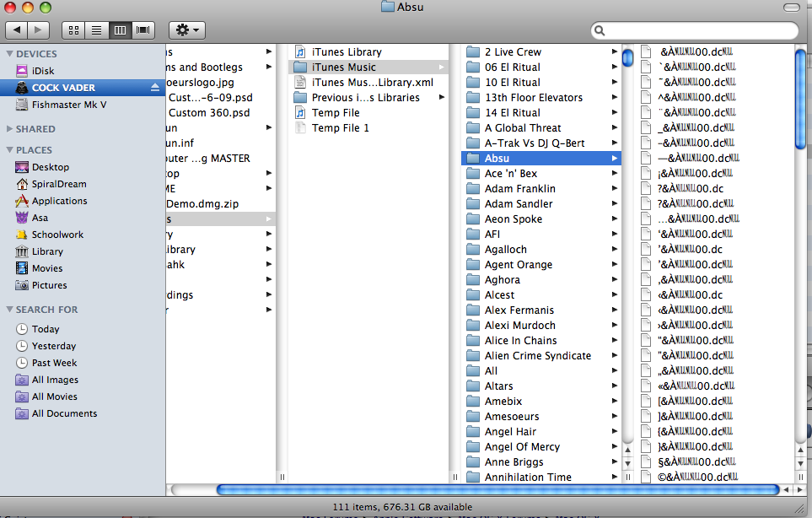Click the horizontal scrollbar thumb
The width and height of the screenshot is (812, 518).
pos(498,489)
